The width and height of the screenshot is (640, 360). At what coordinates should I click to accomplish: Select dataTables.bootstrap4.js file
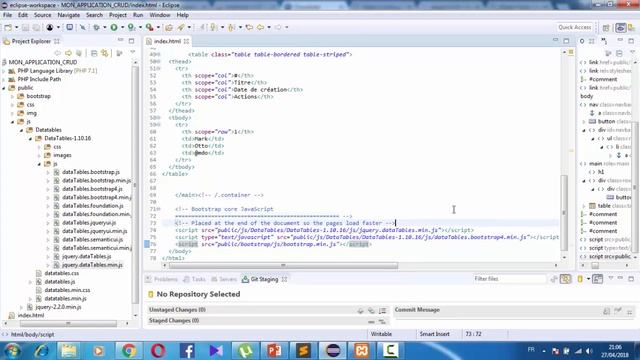coord(92,189)
